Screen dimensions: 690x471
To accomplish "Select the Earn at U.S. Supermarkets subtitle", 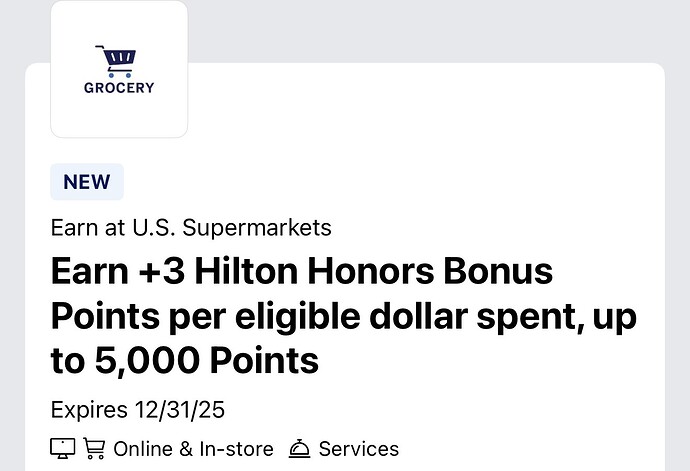I will pos(191,228).
